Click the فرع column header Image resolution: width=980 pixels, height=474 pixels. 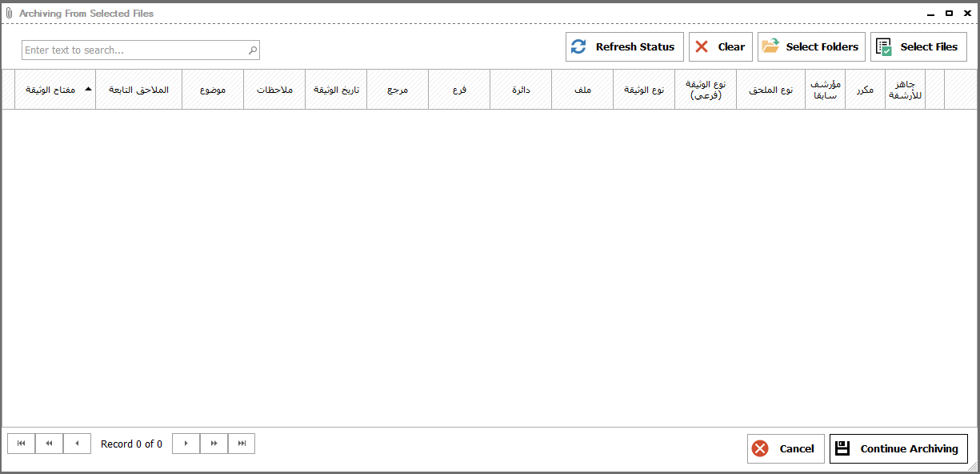[x=459, y=89]
